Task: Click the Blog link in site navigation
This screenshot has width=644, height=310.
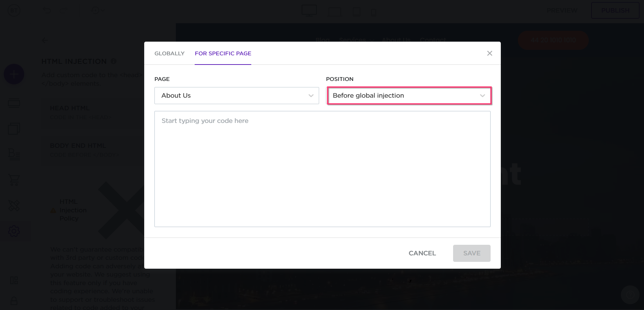Action: 323,40
